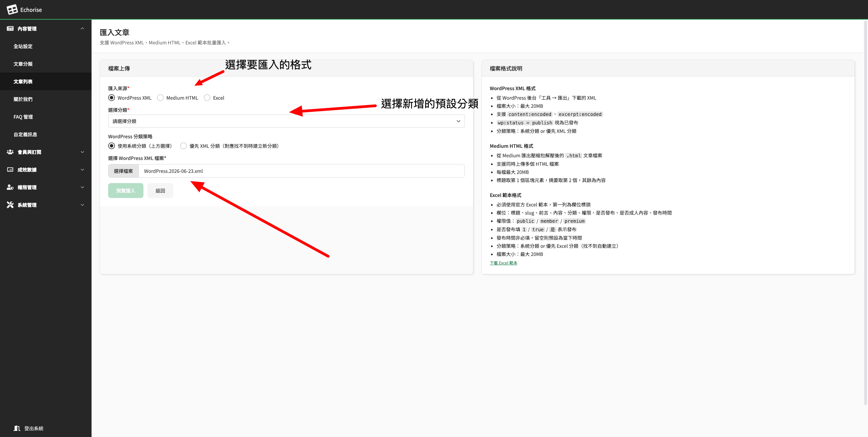
Task: Click the public permission value tag
Action: pos(525,221)
